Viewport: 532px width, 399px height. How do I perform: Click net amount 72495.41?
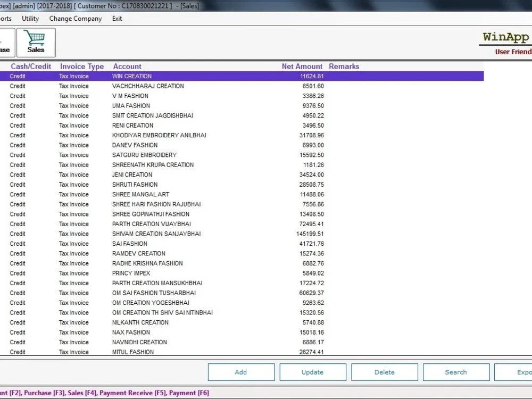(311, 224)
